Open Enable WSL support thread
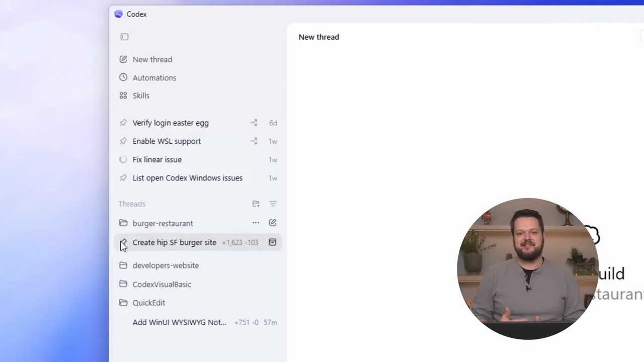Screen dimensions: 644x362 click(167, 141)
